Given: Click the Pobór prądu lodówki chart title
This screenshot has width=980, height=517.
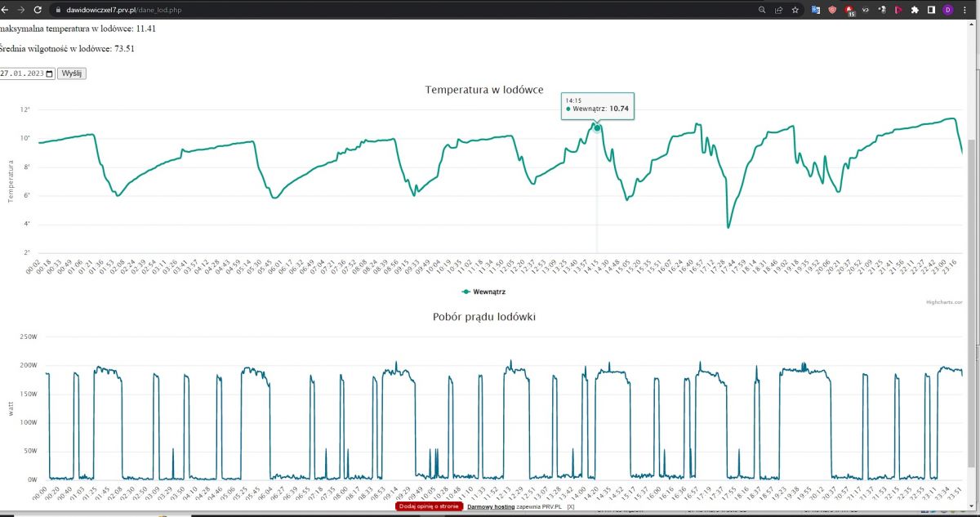Looking at the screenshot, I should point(484,316).
